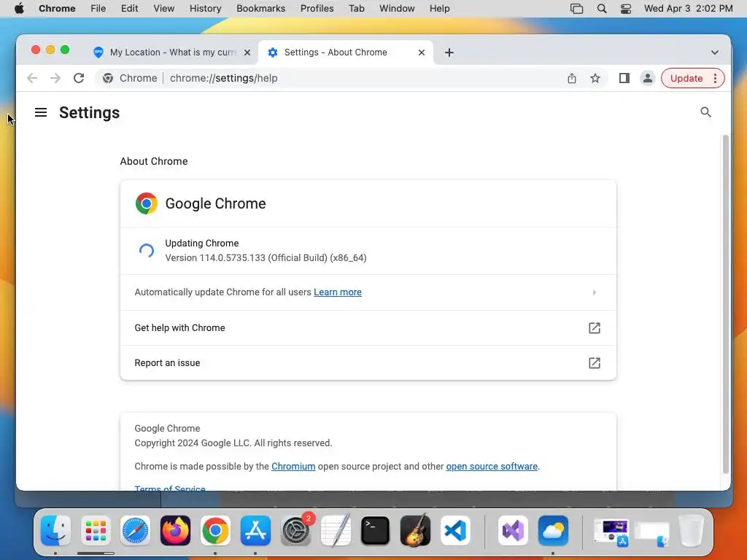
Task: Open the tab search dropdown chevron
Action: [715, 52]
